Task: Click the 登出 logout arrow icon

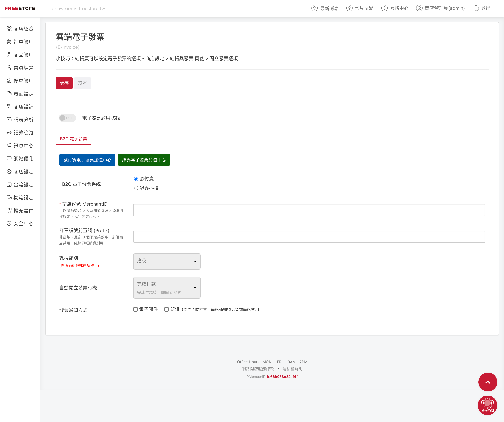Action: click(x=475, y=8)
